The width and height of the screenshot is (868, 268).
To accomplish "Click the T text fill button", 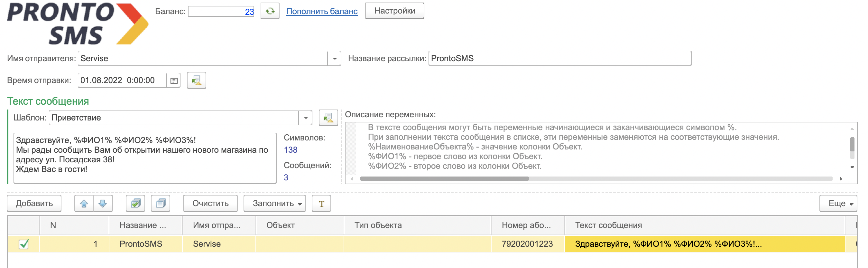I will (321, 204).
